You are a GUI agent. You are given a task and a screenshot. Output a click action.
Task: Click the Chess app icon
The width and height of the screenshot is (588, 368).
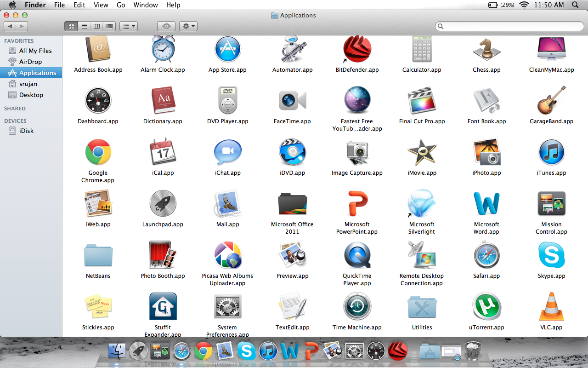coord(486,50)
